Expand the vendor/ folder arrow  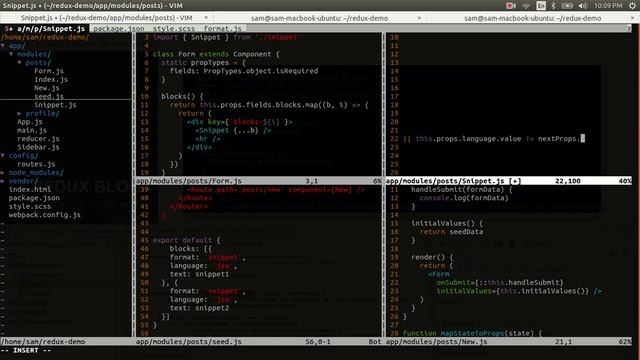click(x=3, y=181)
